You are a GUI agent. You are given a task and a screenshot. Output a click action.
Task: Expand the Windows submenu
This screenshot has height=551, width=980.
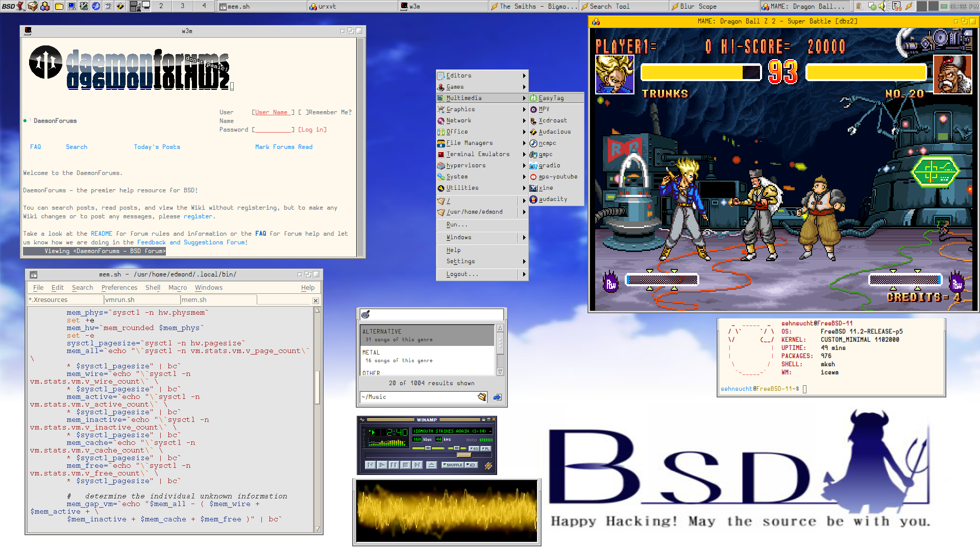click(x=482, y=237)
